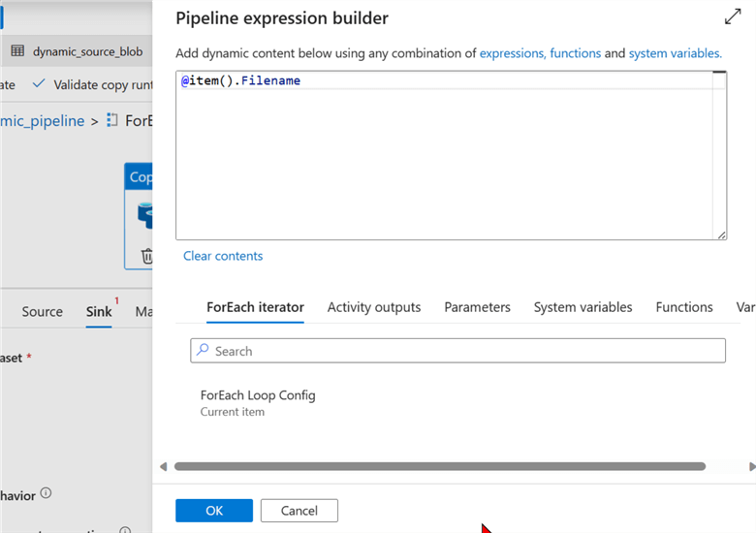Image resolution: width=756 pixels, height=533 pixels.
Task: Click the info icon next to behavior
Action: (x=46, y=494)
